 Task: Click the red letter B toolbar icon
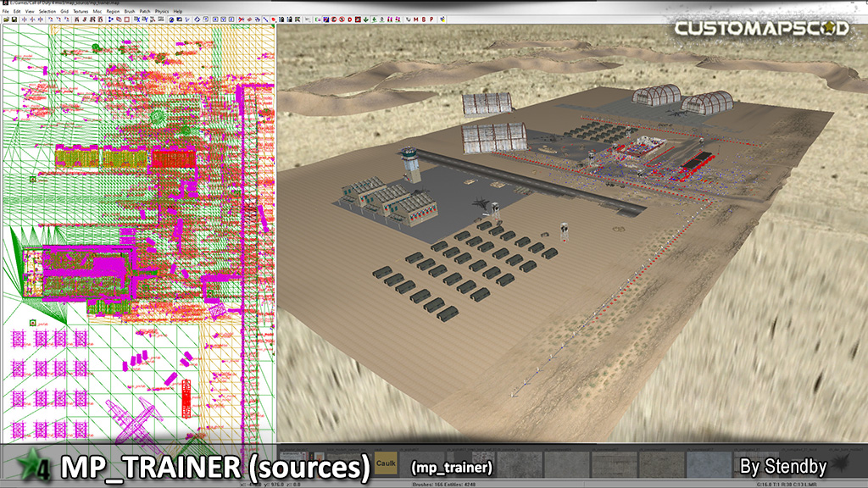[424, 19]
